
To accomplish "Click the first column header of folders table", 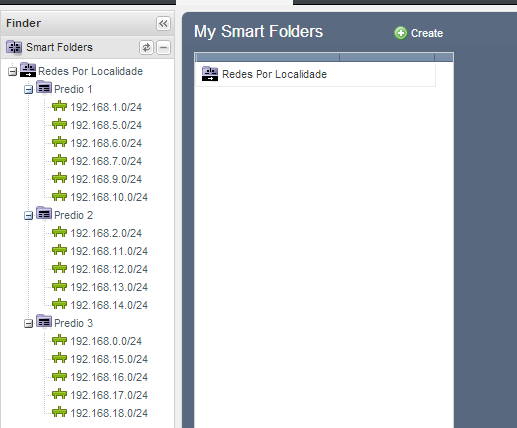I will (267, 57).
